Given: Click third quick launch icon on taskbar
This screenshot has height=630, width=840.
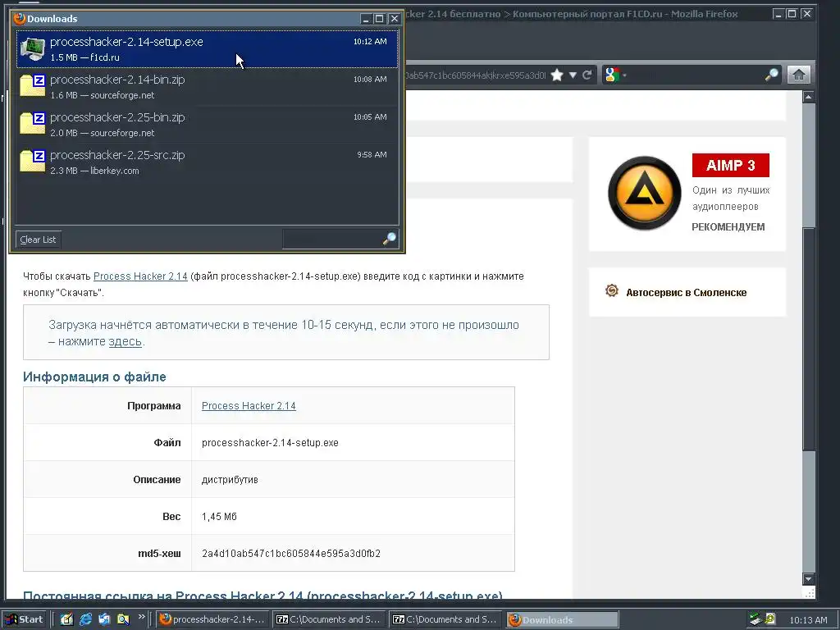Looking at the screenshot, I should click(x=104, y=619).
